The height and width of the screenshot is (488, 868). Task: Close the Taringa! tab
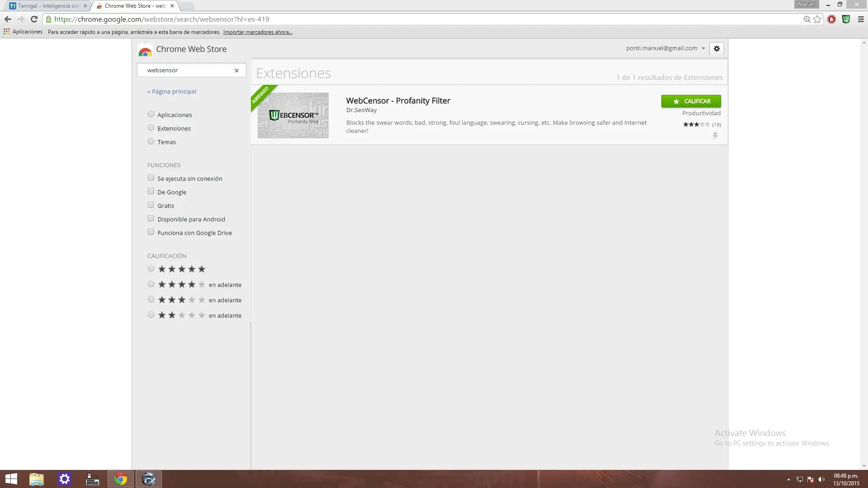85,6
